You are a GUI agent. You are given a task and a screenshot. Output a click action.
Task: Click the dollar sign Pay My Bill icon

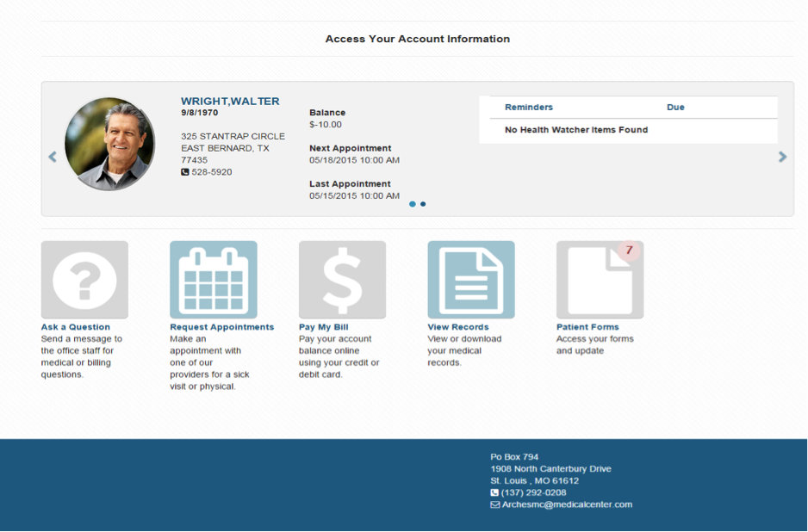pyautogui.click(x=342, y=280)
